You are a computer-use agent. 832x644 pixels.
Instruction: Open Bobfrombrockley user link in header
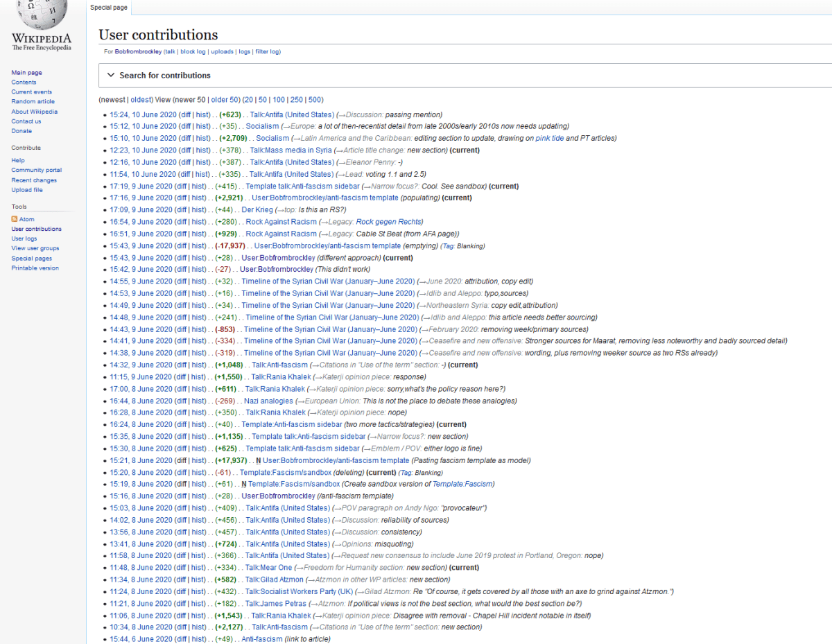138,51
